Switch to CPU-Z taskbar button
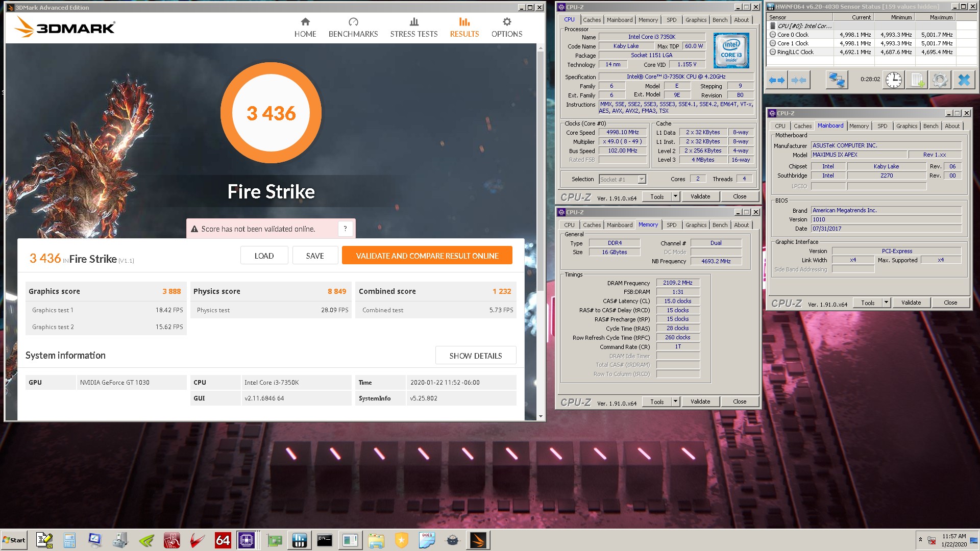Image resolution: width=980 pixels, height=551 pixels. tap(247, 540)
